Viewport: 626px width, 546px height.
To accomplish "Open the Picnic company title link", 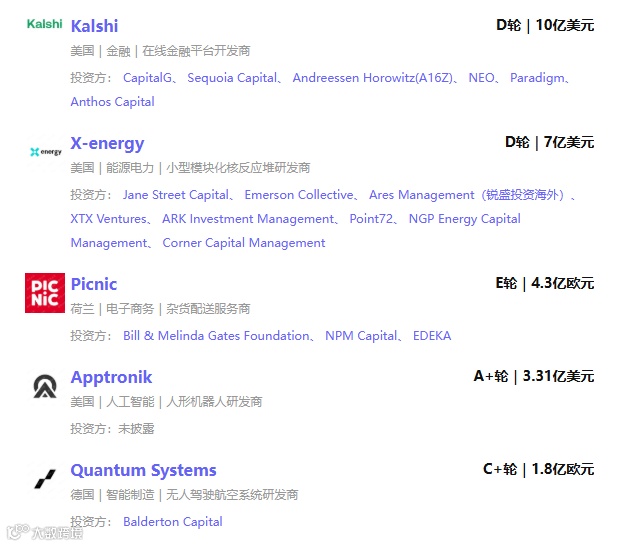I will tap(94, 284).
